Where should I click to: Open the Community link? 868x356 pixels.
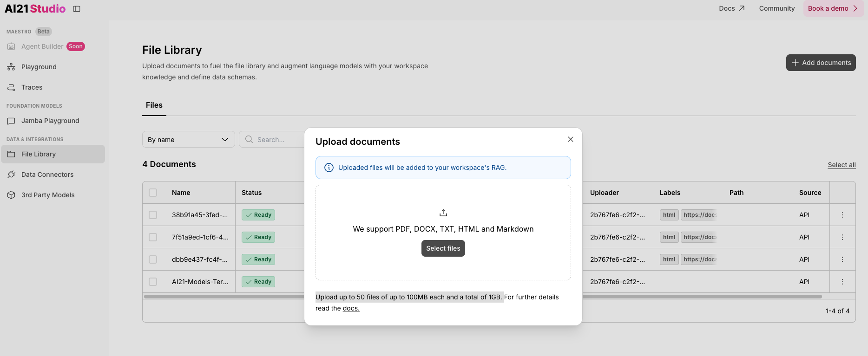pyautogui.click(x=777, y=8)
